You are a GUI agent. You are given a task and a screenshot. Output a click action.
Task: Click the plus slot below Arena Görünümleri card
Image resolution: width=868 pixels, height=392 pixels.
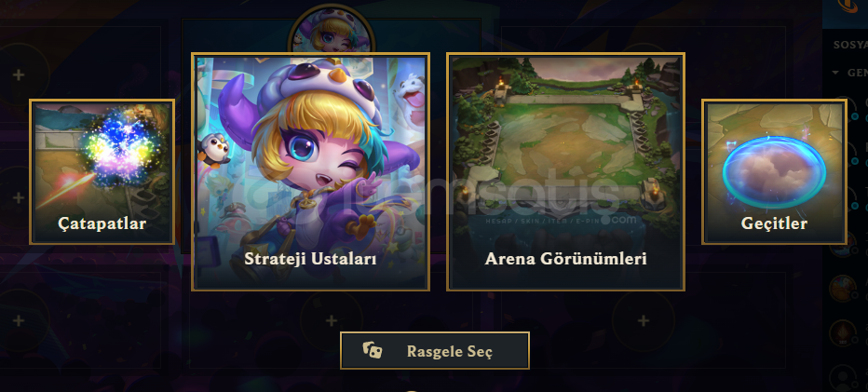[643, 320]
